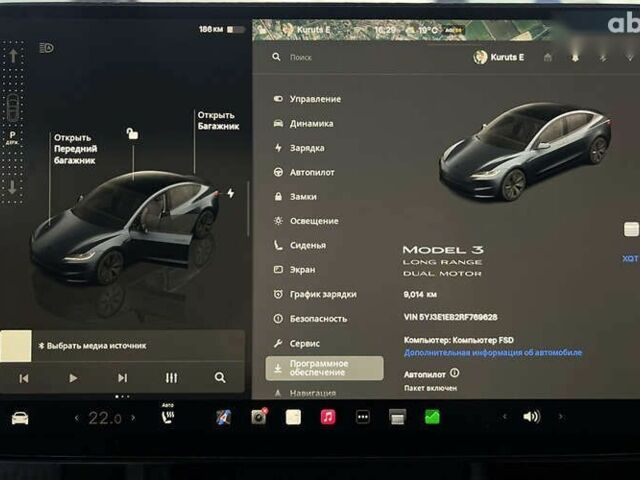Tap the HomeLink garage icon
This screenshot has height=480, width=640.
pyautogui.click(x=548, y=58)
